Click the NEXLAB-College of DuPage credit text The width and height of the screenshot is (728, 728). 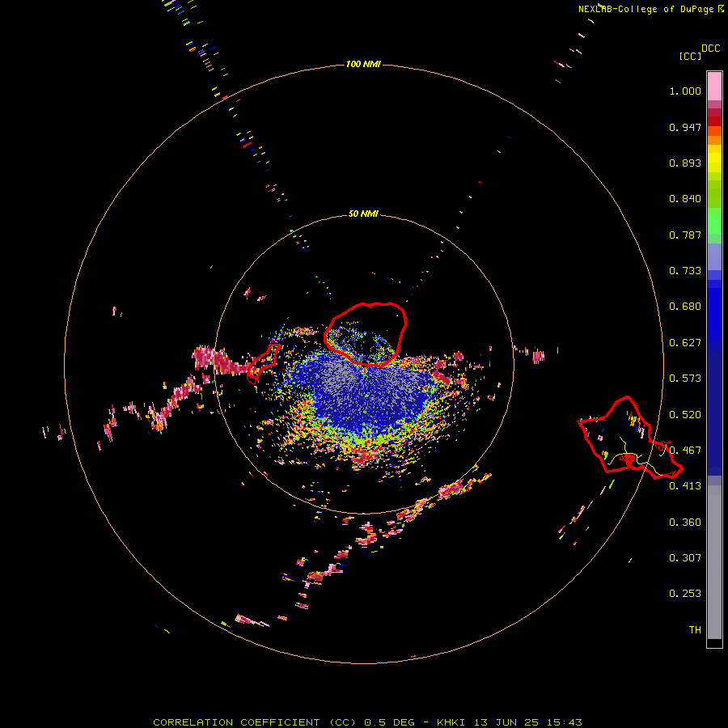pos(651,9)
